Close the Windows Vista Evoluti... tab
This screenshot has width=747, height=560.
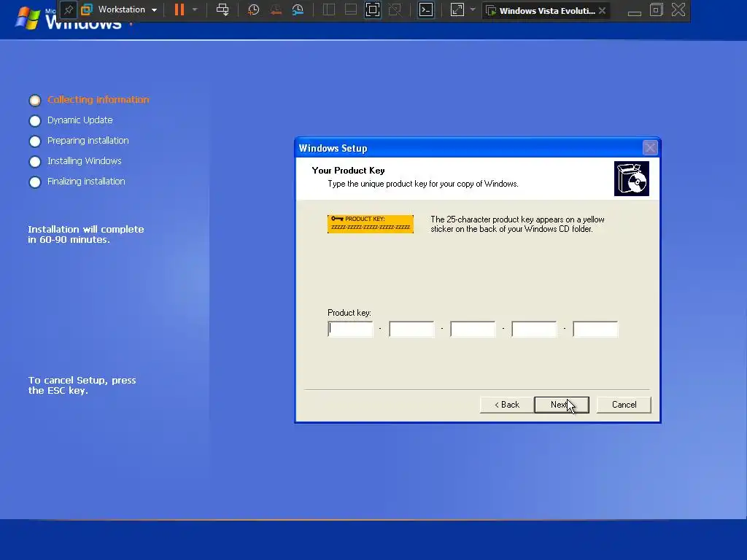click(x=602, y=10)
